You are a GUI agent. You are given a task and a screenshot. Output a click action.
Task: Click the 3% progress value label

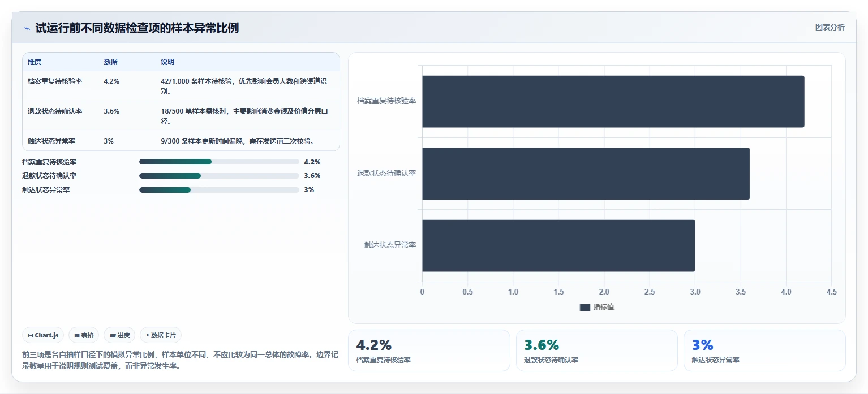coord(309,190)
